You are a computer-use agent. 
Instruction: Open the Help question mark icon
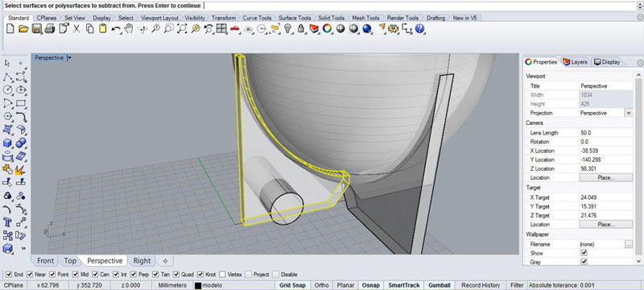(419, 29)
